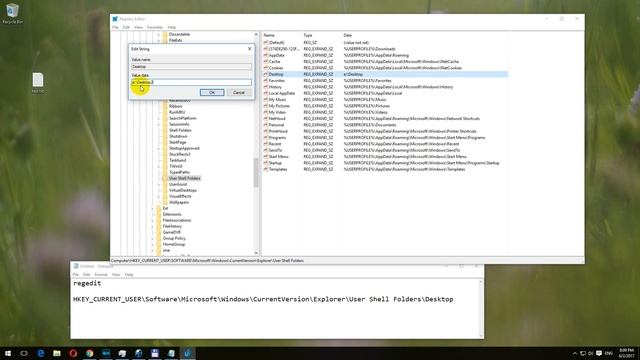Screen dimensions: 640x360
Task: Open the Recycle Bin desktop icon
Action: [12, 13]
